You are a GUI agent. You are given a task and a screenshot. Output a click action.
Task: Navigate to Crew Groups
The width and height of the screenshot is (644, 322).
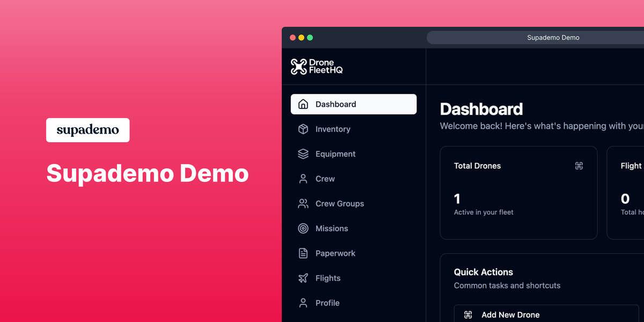[354, 203]
